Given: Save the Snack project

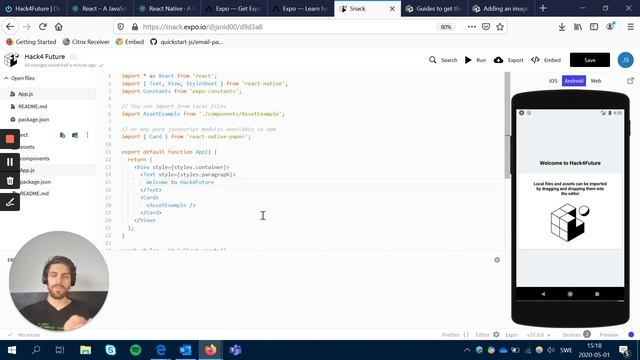Looking at the screenshot, I should click(590, 60).
